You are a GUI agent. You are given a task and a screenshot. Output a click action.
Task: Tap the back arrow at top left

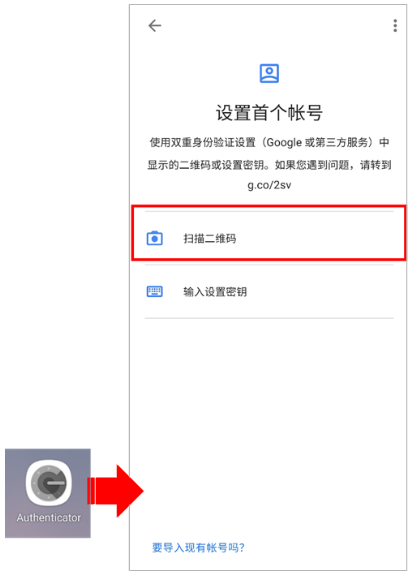155,26
